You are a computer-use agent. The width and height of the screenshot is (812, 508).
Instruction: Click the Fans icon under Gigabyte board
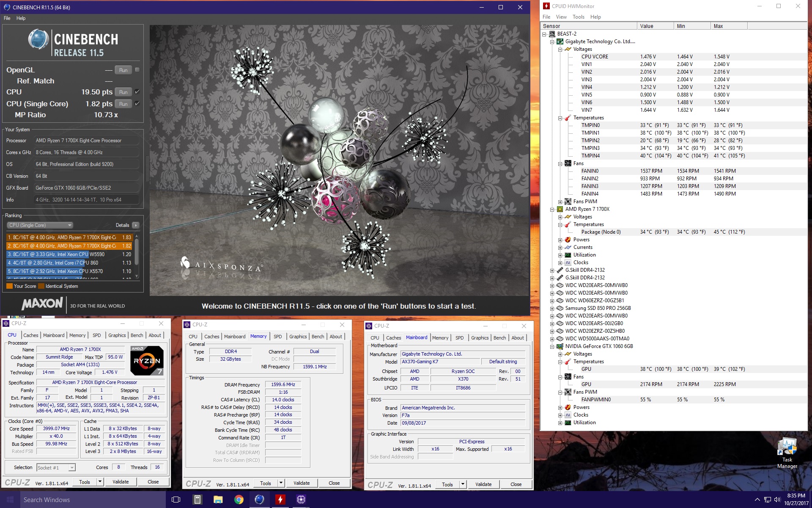(x=568, y=163)
